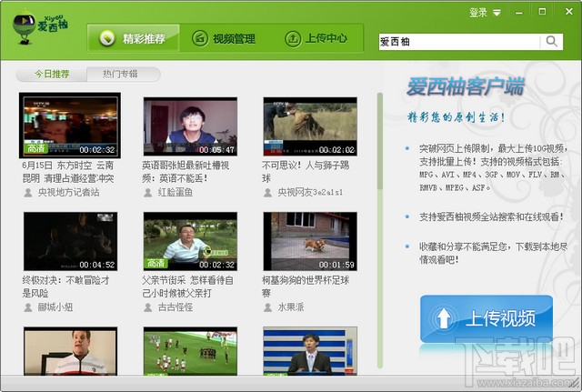Click user icon beside 央视地方记者站
Screen dimensions: 582x392
tap(28, 193)
